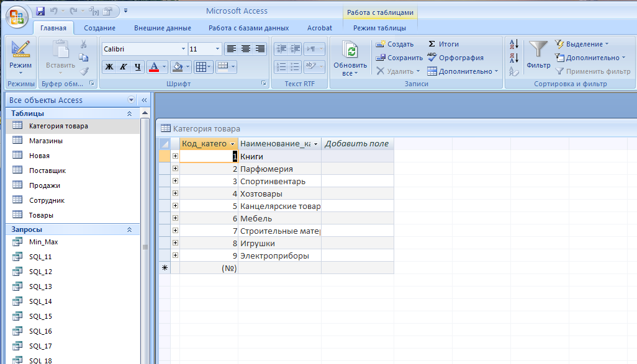Click Сохранить record button

[x=399, y=58]
